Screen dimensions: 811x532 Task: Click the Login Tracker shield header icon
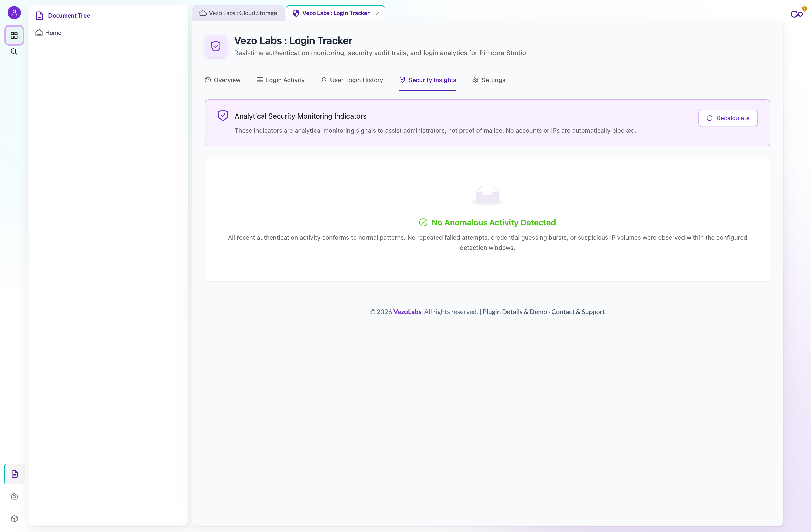(x=216, y=46)
